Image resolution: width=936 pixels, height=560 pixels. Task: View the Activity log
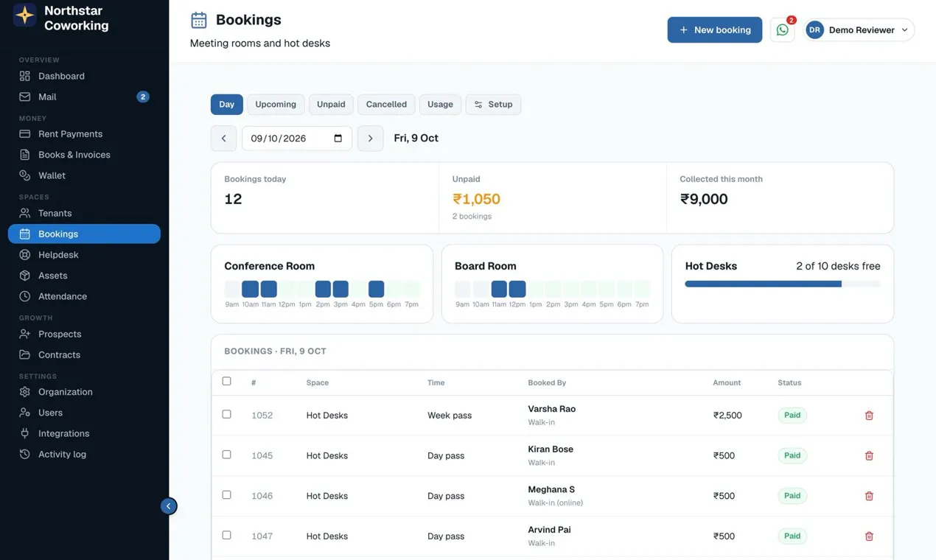(x=84, y=454)
